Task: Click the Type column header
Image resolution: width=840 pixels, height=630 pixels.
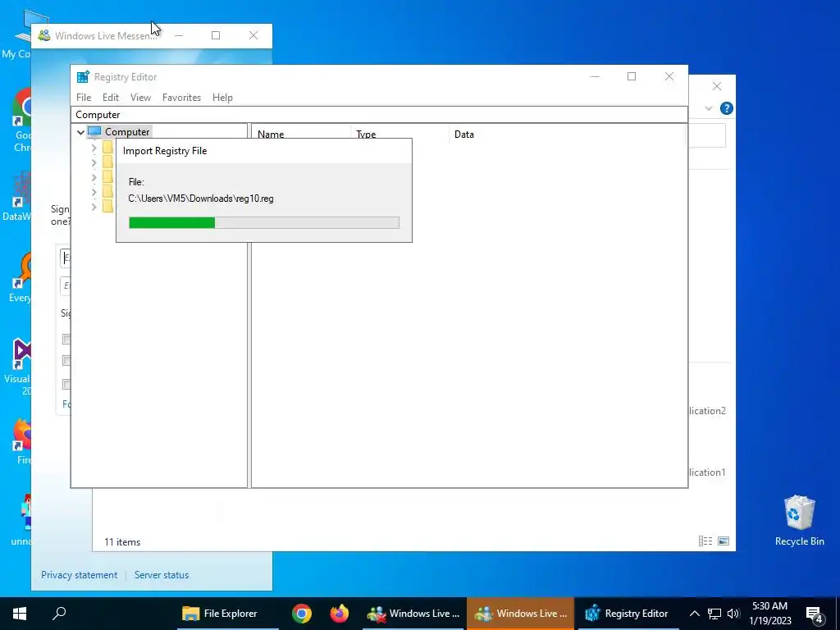Action: pyautogui.click(x=400, y=135)
